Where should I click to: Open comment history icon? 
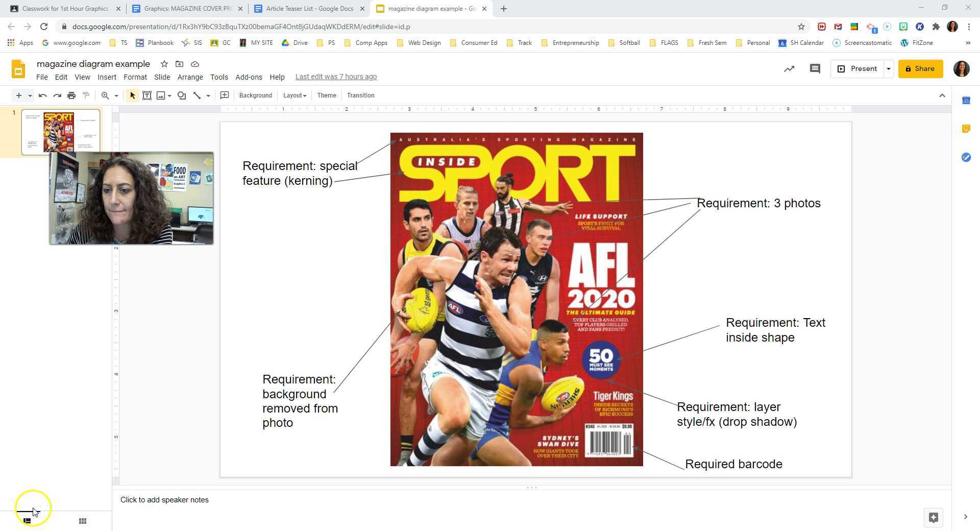click(815, 69)
